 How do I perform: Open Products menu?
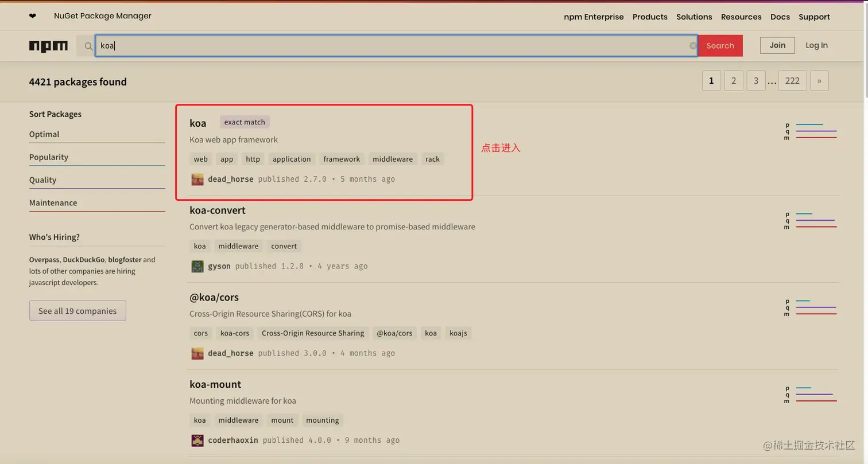pos(650,17)
